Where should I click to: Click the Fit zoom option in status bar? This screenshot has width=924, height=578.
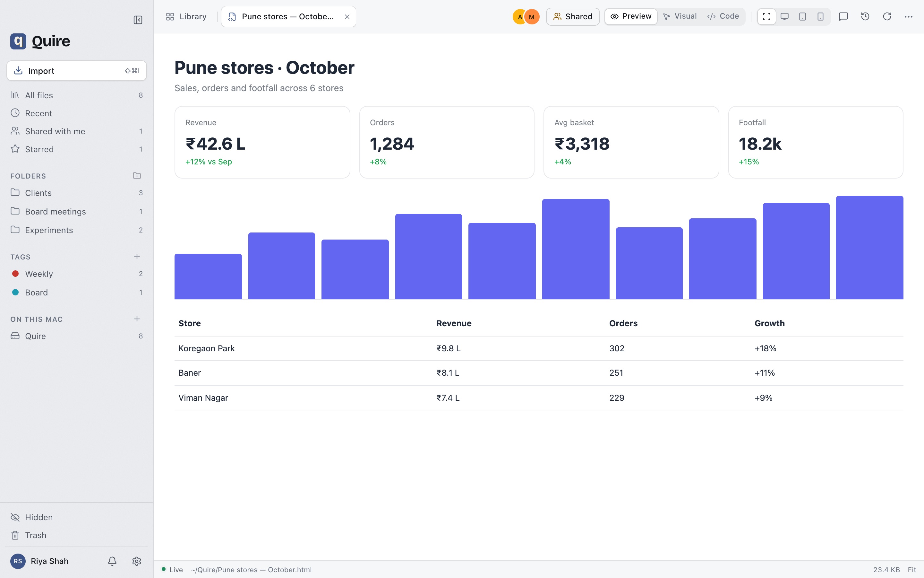tap(912, 570)
